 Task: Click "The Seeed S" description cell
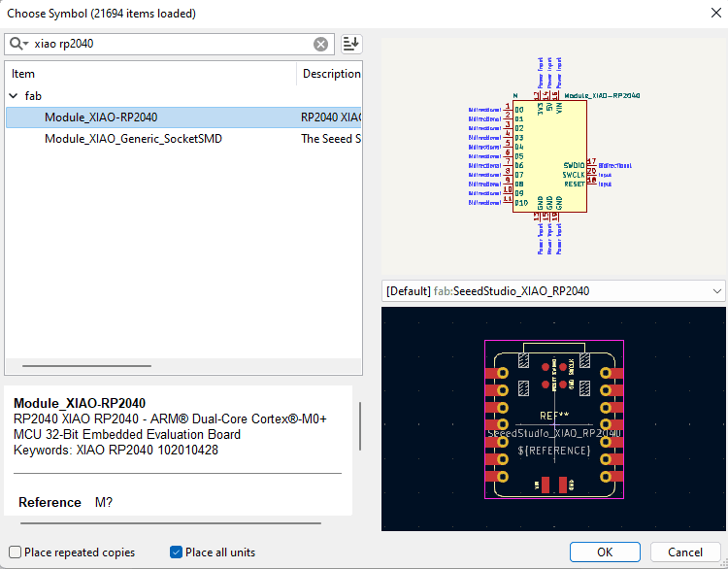[331, 139]
